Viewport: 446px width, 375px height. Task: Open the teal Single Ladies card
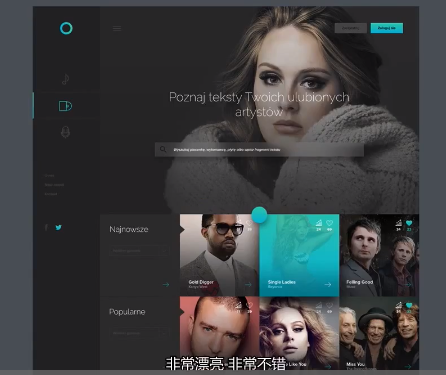pos(299,255)
